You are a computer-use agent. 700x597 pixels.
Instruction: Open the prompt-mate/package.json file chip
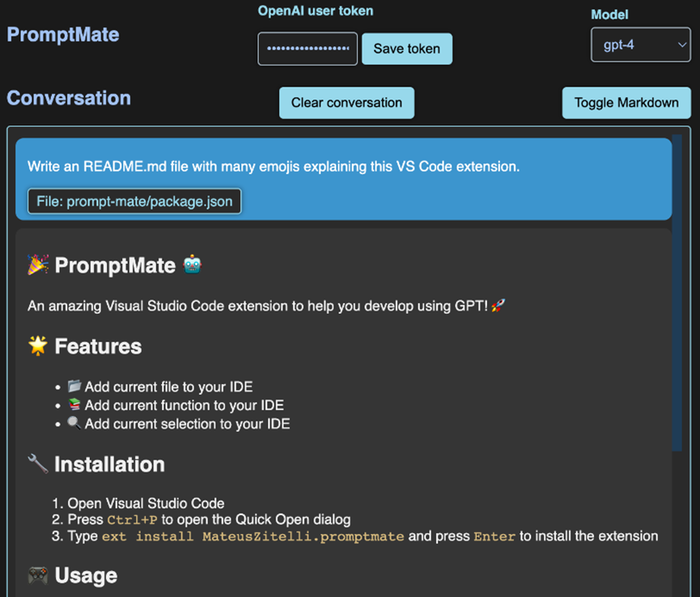[134, 201]
